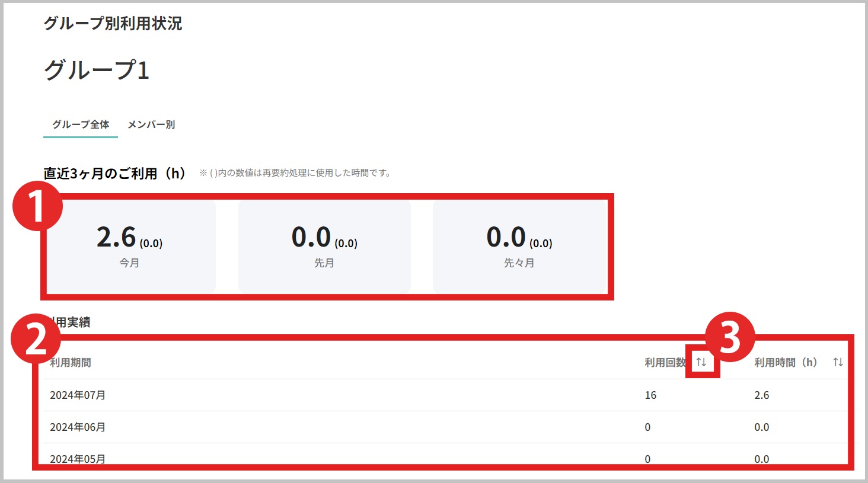This screenshot has width=868, height=483.
Task: Click usage time 0.0 for 2024年06月
Action: coord(762,427)
